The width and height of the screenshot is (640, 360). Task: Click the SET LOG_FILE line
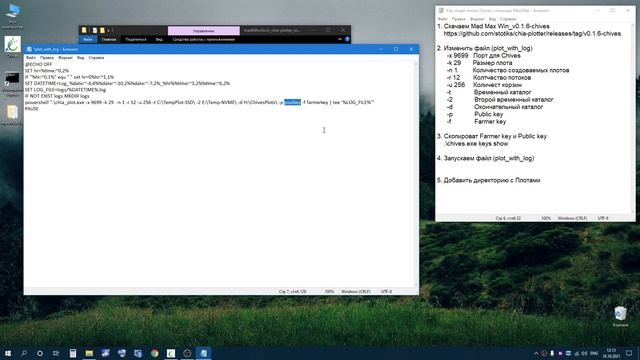(x=65, y=90)
